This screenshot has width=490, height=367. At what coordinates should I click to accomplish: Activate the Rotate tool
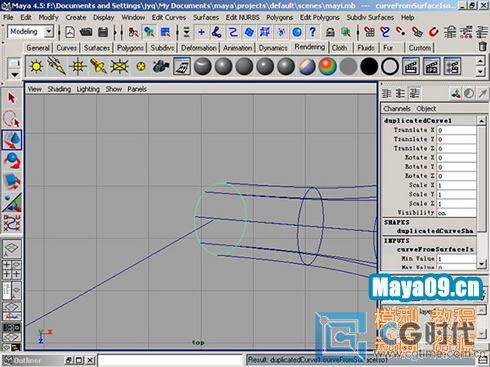pyautogui.click(x=12, y=161)
